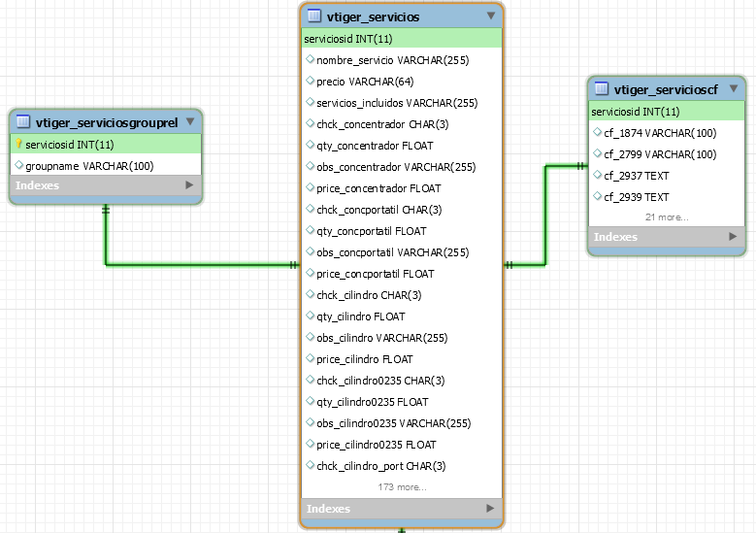Viewport: 756px width, 533px height.
Task: Click diamond icon next to obs_cilindro VARCHAR(255)
Action: click(310, 337)
